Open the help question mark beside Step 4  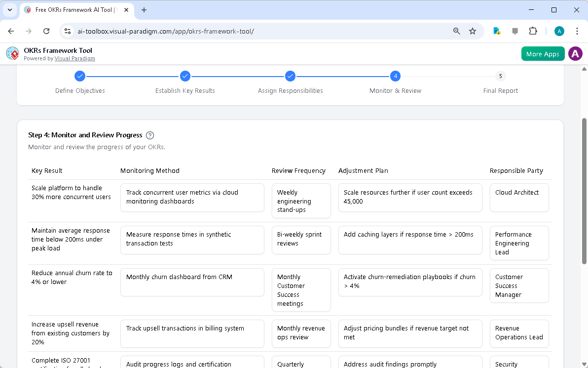pyautogui.click(x=149, y=135)
